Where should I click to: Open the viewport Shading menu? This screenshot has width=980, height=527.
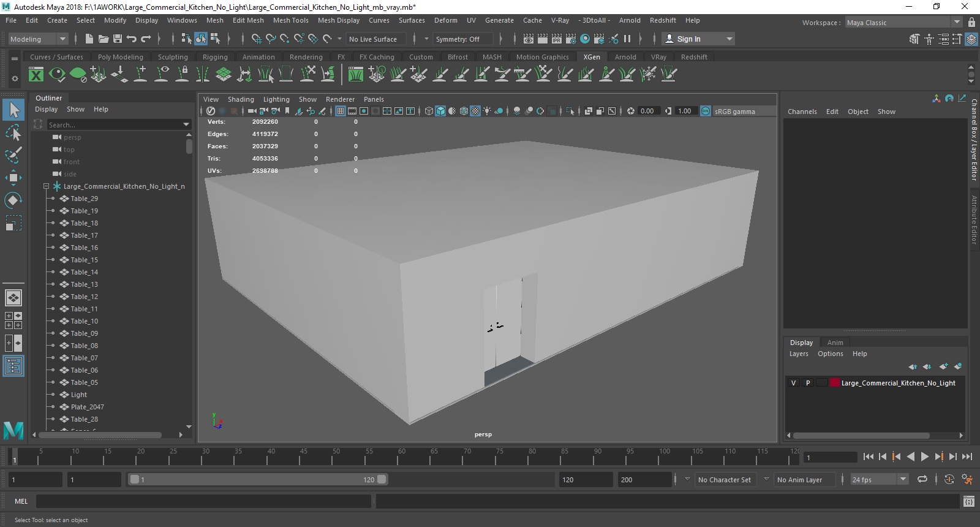tap(241, 99)
